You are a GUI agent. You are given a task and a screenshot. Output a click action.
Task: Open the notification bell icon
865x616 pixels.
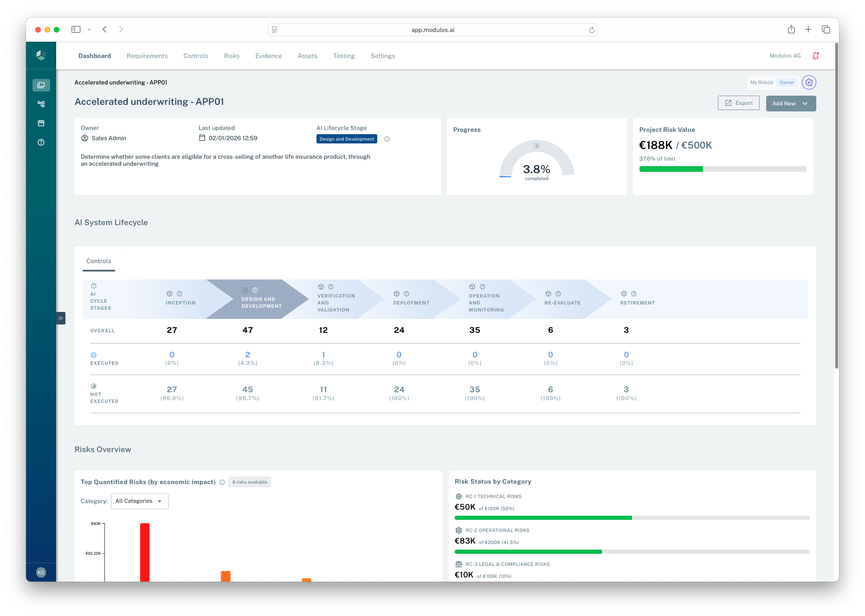coord(815,55)
